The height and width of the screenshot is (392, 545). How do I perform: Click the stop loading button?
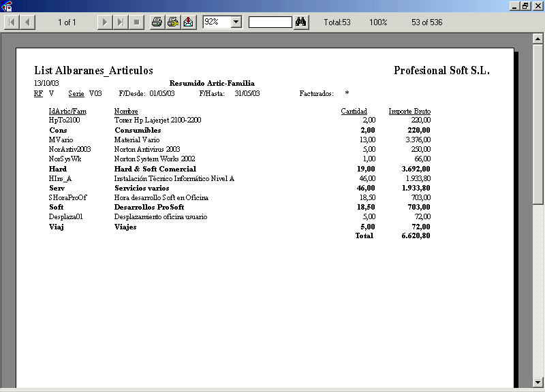(x=136, y=22)
